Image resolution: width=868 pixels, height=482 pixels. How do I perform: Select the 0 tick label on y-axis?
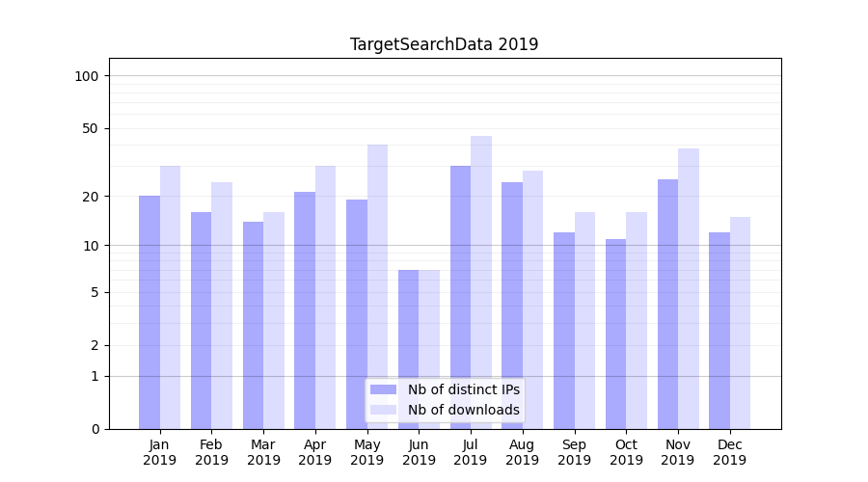95,429
